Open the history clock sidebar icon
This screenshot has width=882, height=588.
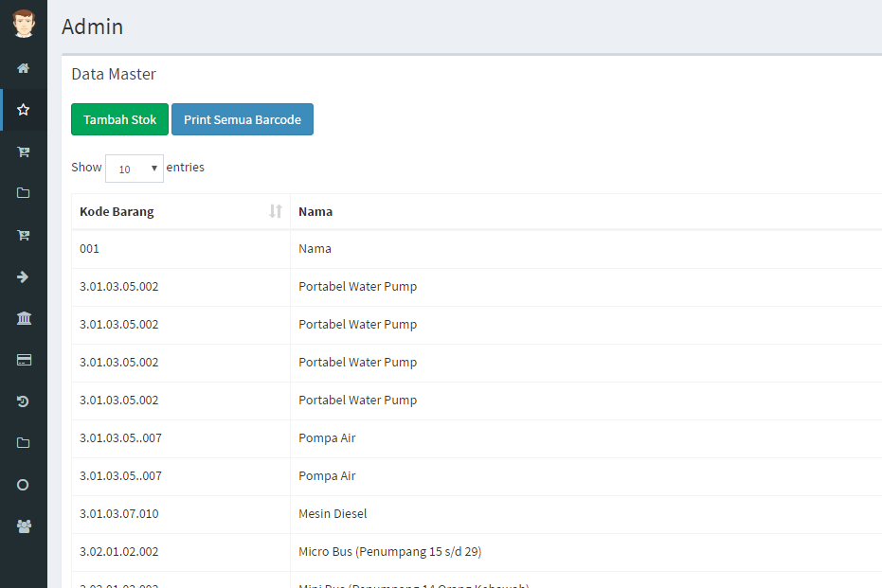coord(23,401)
